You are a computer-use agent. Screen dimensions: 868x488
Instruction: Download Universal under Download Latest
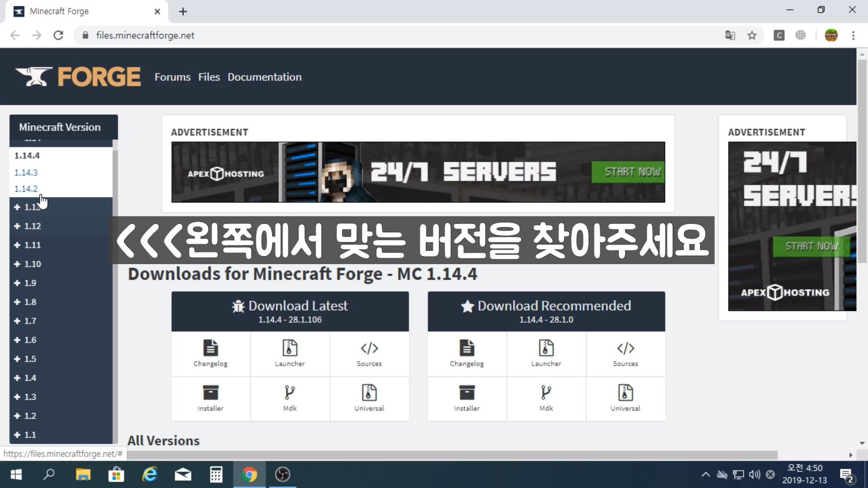(369, 399)
